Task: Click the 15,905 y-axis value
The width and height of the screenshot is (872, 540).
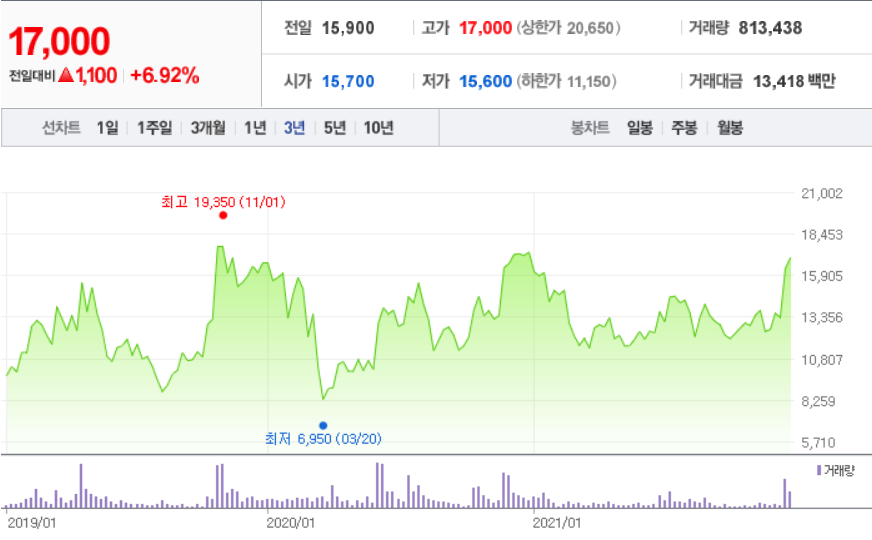Action: point(821,276)
